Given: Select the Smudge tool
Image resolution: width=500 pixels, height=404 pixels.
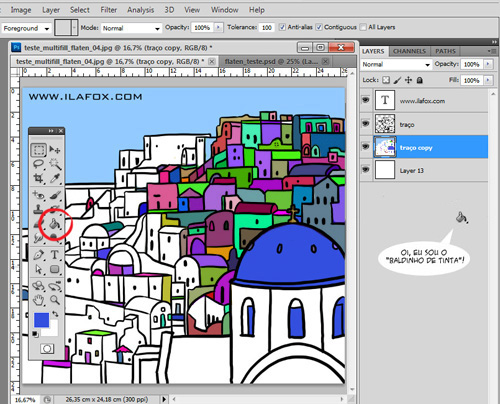Looking at the screenshot, I should [39, 238].
